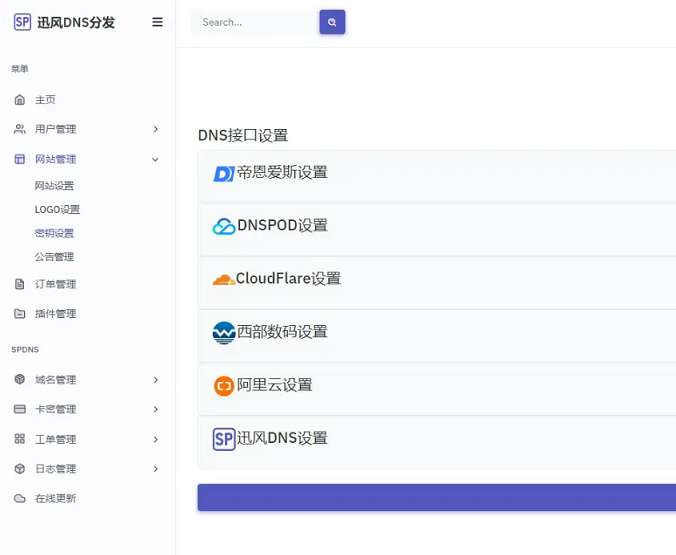Expand the 用户管理 submenu chevron

(155, 129)
